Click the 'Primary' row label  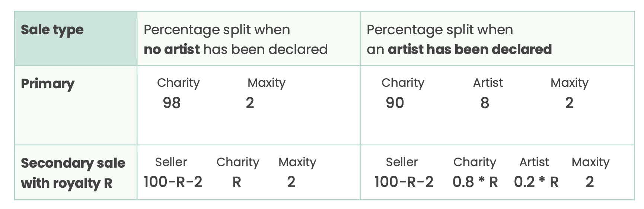[48, 84]
